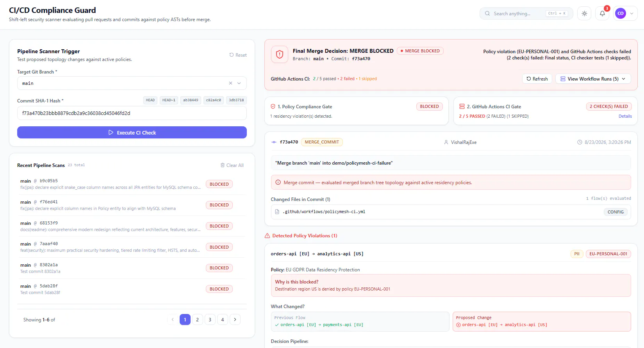Click the PII tag on violation

577,254
